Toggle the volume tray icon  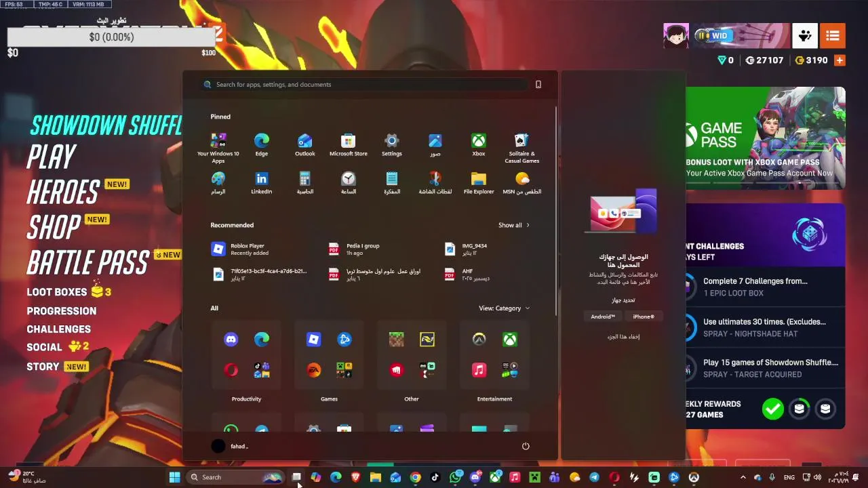(817, 477)
